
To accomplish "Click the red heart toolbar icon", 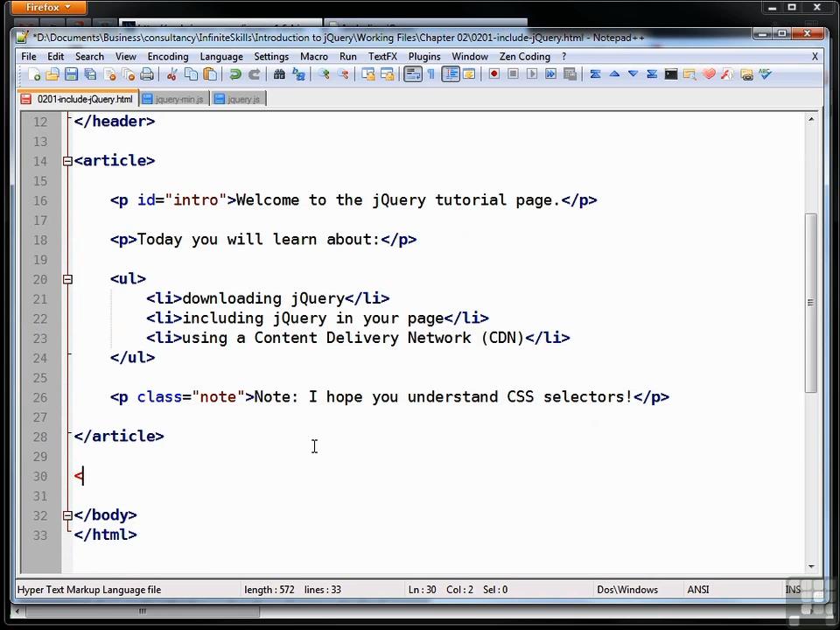I will point(709,74).
